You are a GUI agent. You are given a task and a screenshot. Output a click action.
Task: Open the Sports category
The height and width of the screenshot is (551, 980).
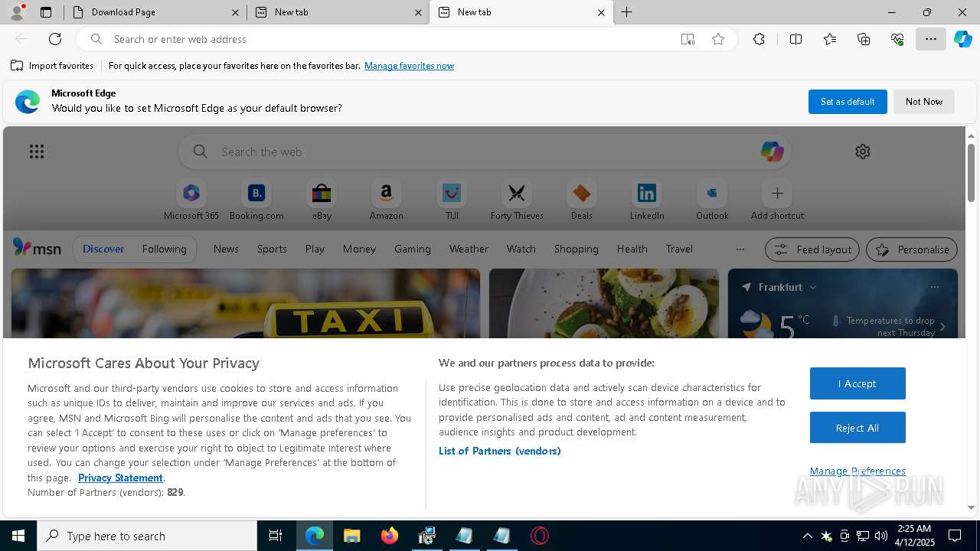[x=272, y=249]
